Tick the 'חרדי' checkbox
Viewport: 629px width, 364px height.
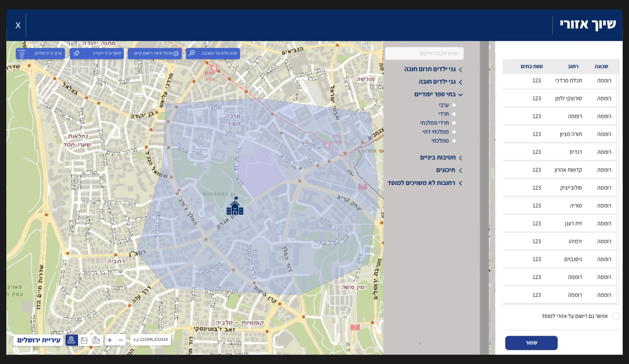(454, 114)
